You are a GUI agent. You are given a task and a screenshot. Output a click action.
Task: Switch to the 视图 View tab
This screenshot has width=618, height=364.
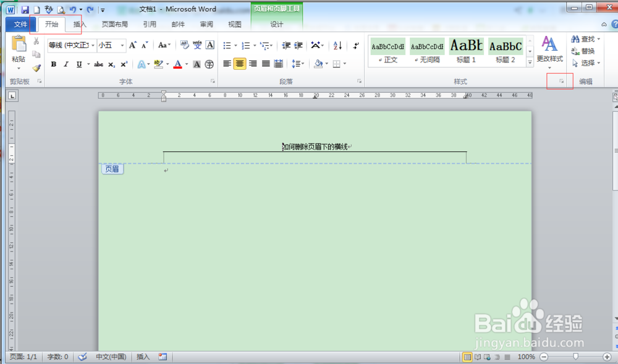coord(234,24)
